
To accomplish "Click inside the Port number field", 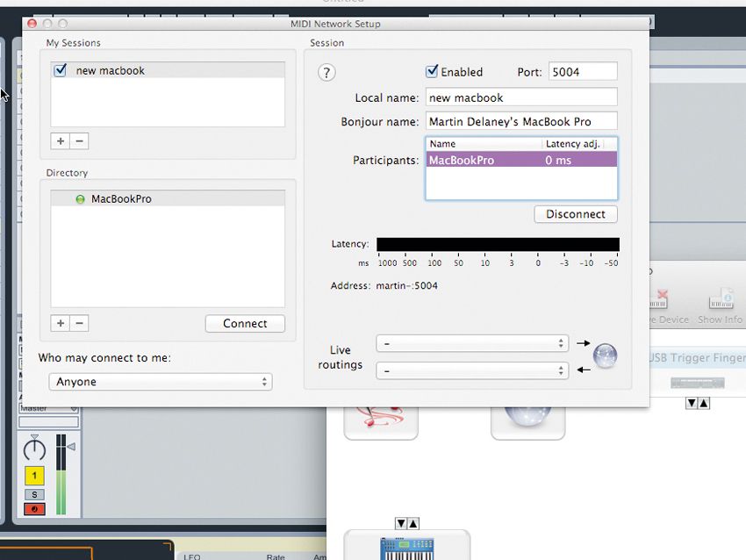I will coord(581,71).
